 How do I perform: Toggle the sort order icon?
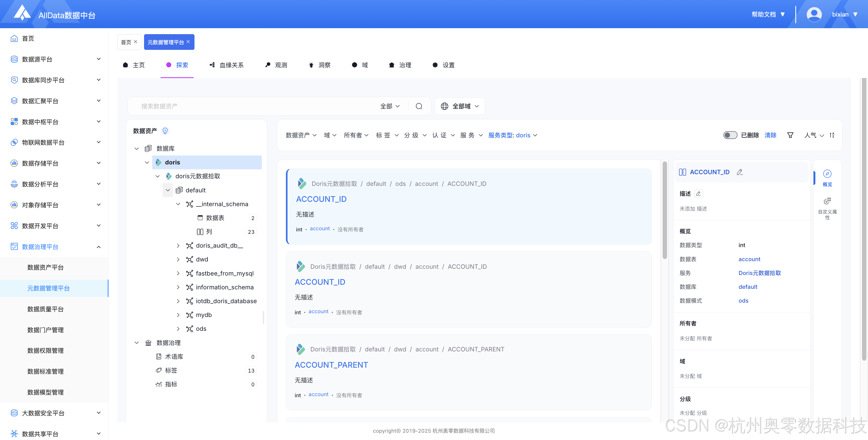pos(832,135)
